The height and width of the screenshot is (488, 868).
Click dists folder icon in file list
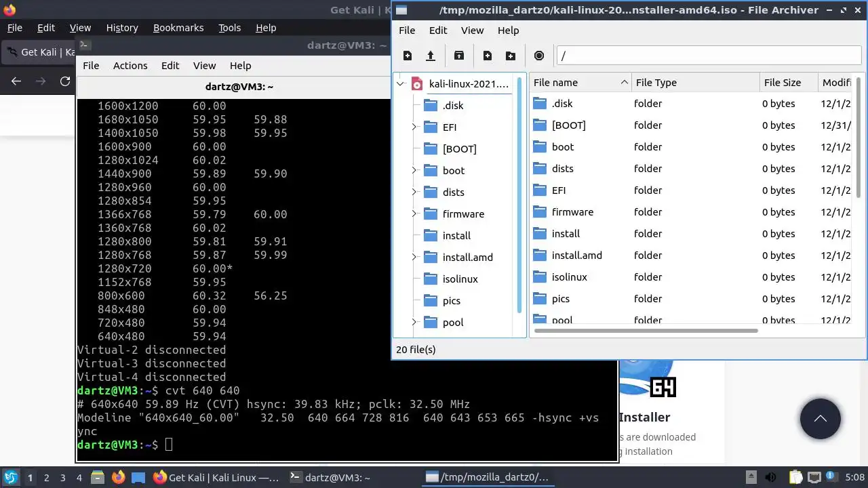pos(540,169)
